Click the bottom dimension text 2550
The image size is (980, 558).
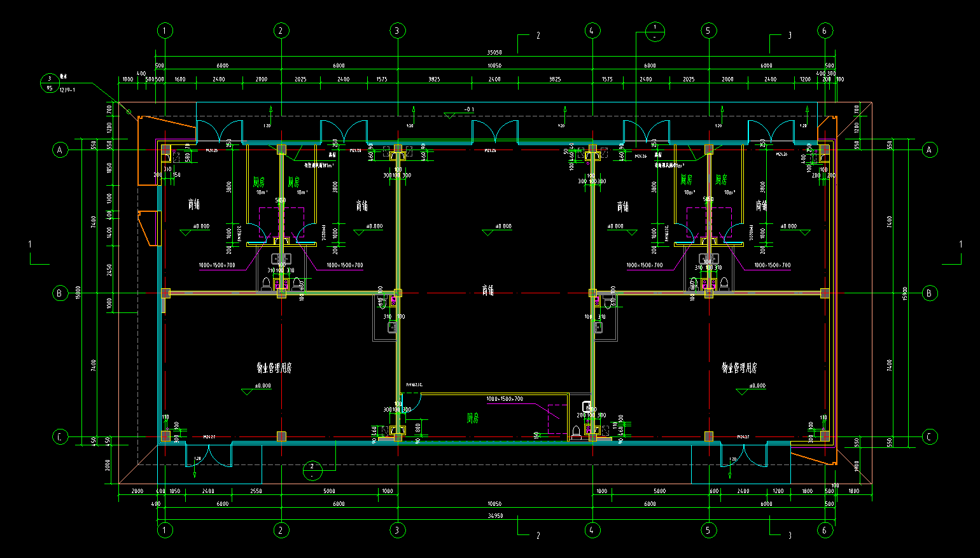coord(256,491)
